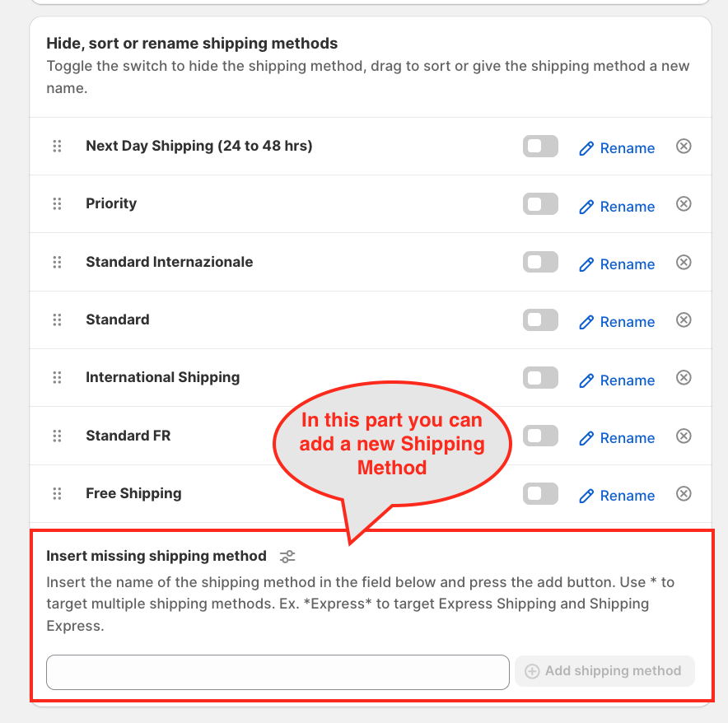Focus the missing shipping method name field
The width and height of the screenshot is (728, 723).
pos(278,672)
